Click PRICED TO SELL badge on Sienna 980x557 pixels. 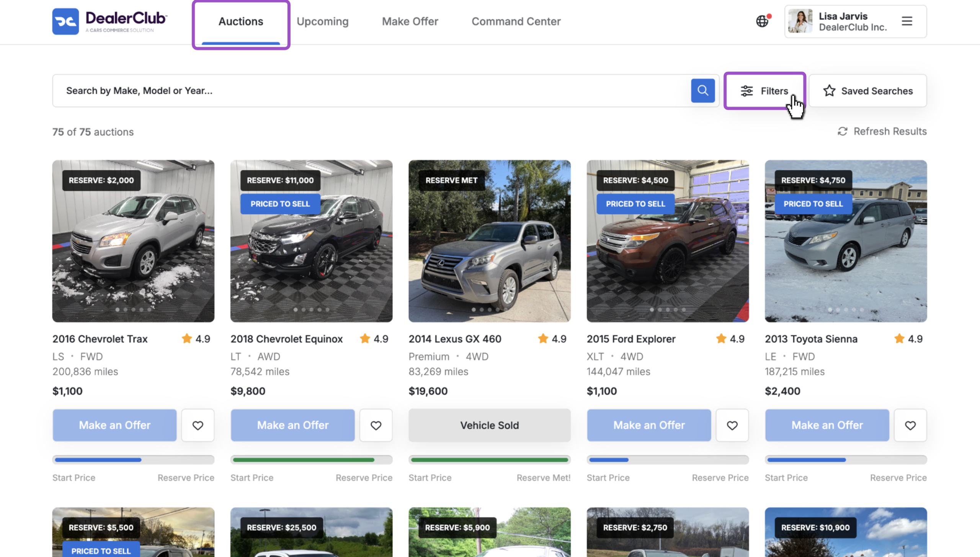point(813,204)
